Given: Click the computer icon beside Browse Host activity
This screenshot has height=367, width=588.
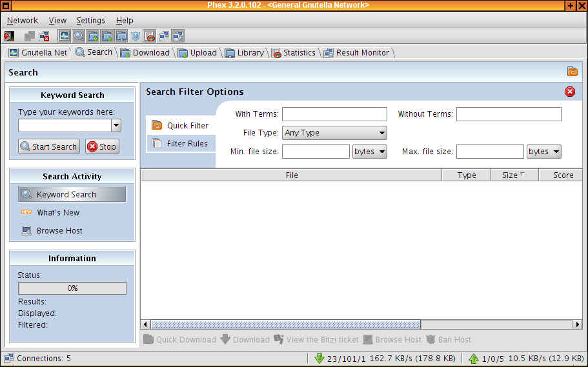Looking at the screenshot, I should [26, 230].
